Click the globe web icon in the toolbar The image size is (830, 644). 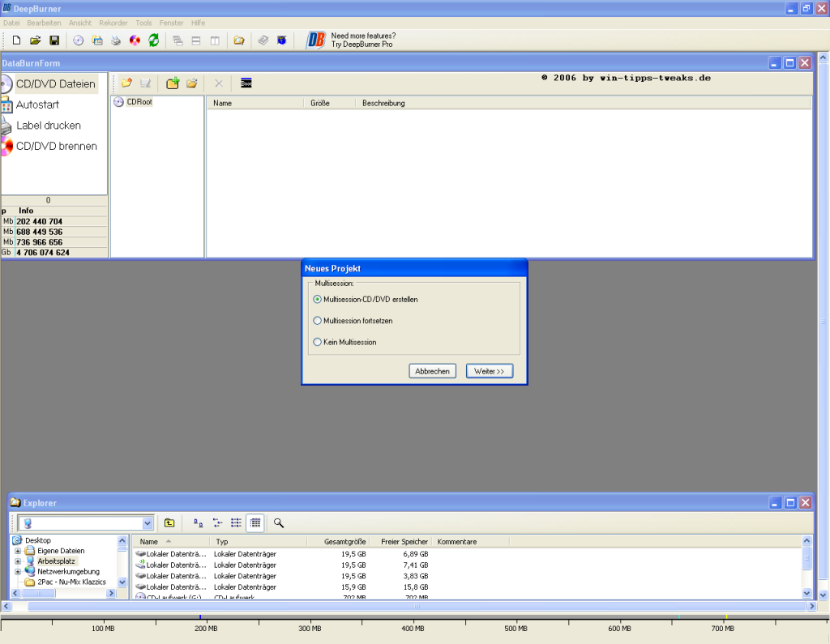coord(281,41)
